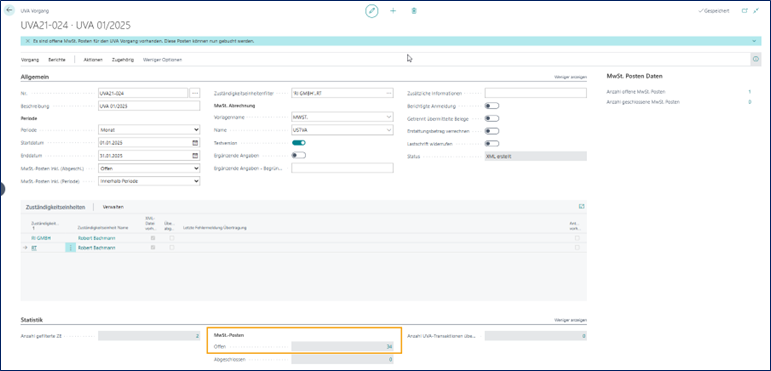Open calendar picker for Enddatum

pyautogui.click(x=195, y=155)
